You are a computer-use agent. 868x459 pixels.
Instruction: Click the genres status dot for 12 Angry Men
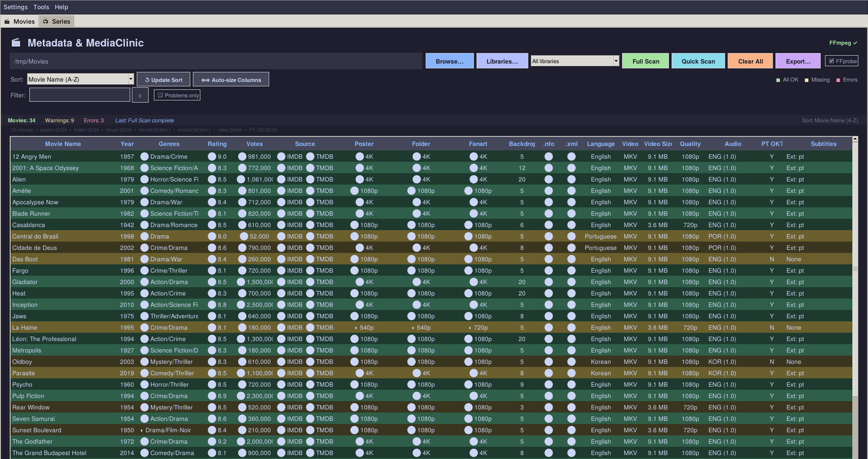click(144, 156)
